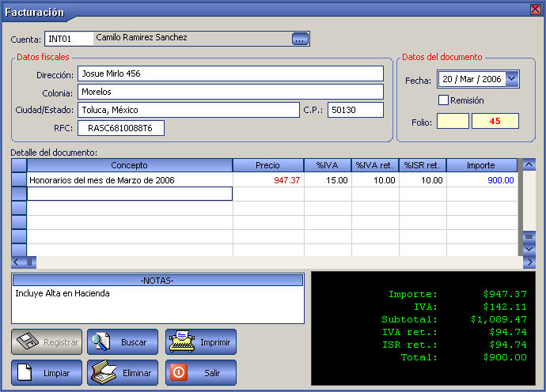Close the Facturación window
Image resolution: width=546 pixels, height=392 pixels.
click(535, 9)
